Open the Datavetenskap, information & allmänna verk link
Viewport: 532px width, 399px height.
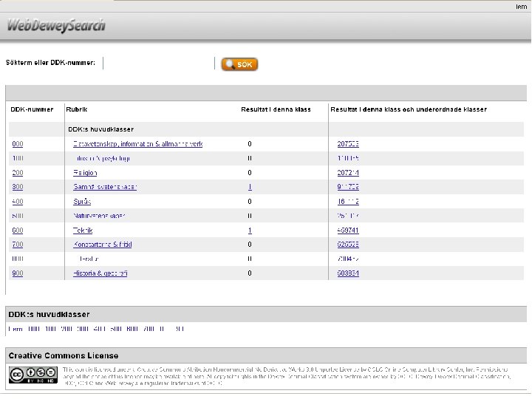click(137, 144)
